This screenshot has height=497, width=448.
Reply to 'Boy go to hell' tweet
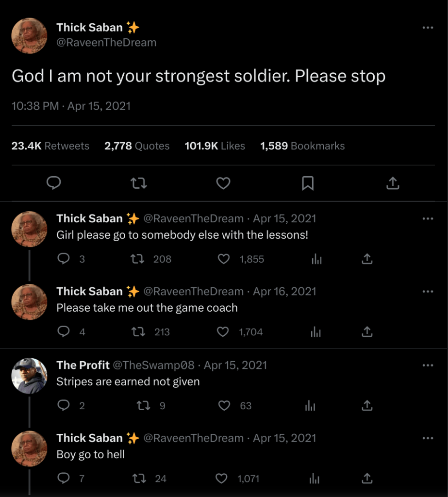coord(64,479)
